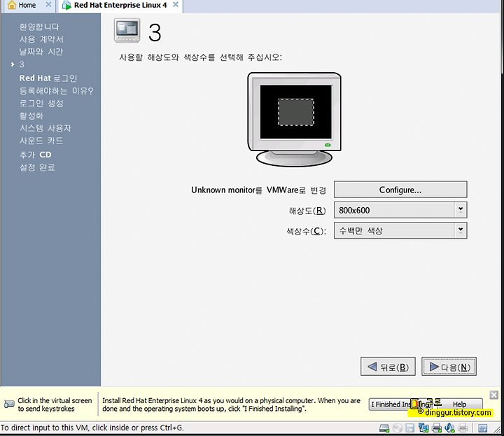Click the network adapter icon in status bar
This screenshot has height=436, width=504.
[423, 428]
